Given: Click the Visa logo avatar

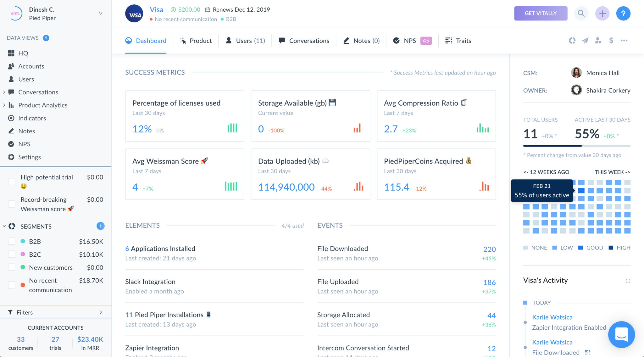Looking at the screenshot, I should tap(134, 14).
